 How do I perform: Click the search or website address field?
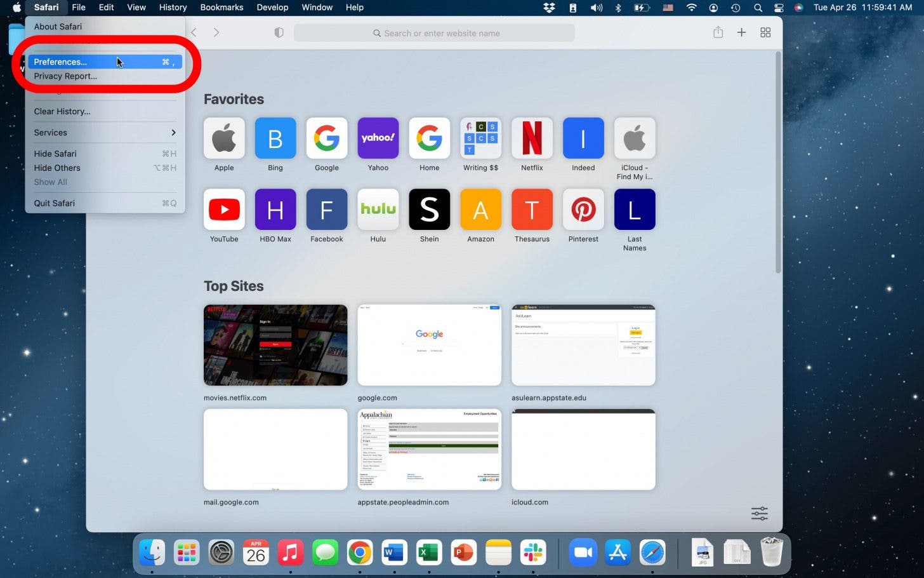[x=434, y=33]
